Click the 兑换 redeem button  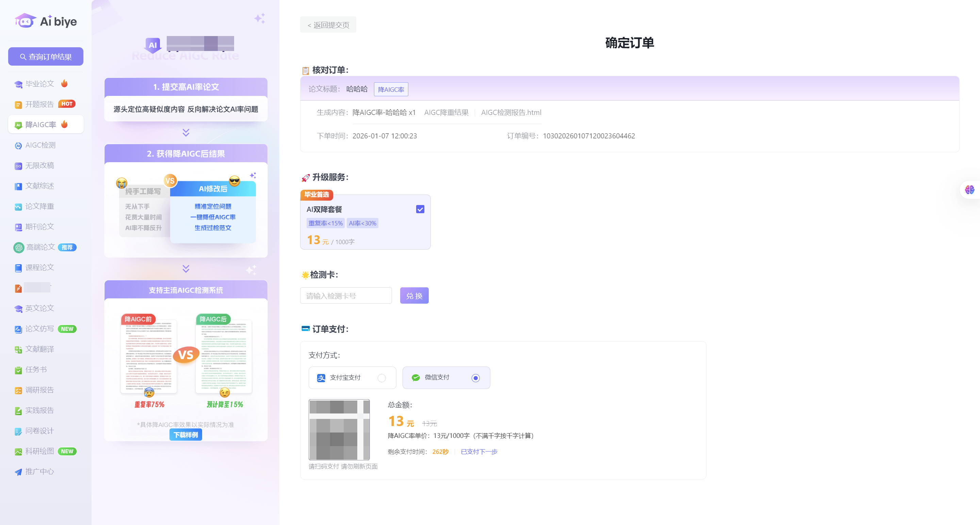click(414, 295)
